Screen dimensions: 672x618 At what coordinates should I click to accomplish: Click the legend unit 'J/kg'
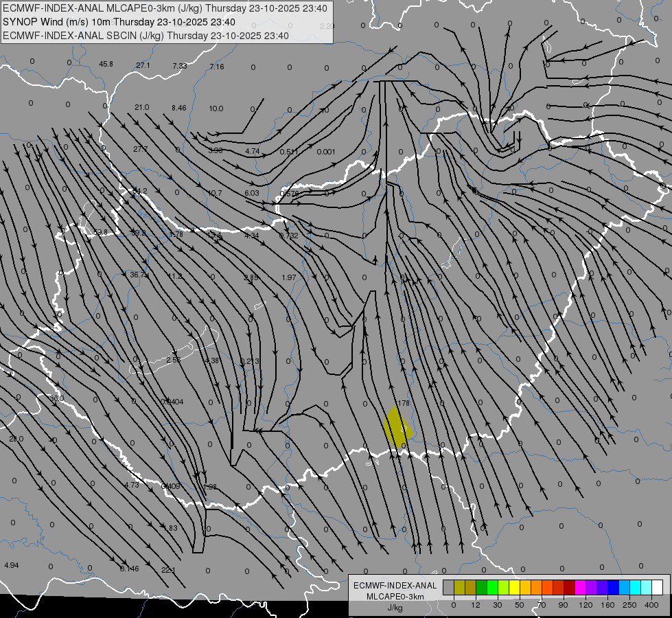coord(395,608)
